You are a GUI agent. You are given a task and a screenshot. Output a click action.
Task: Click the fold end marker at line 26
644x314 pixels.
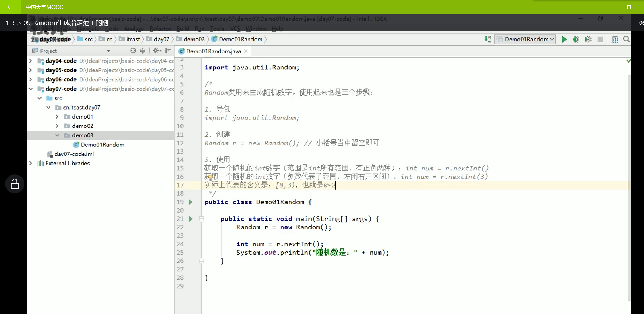(x=202, y=261)
